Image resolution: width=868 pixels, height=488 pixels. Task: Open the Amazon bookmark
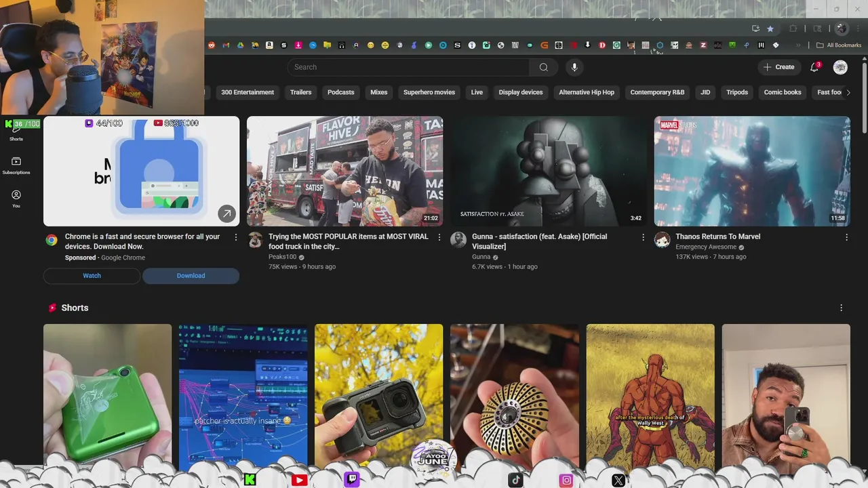pos(269,45)
